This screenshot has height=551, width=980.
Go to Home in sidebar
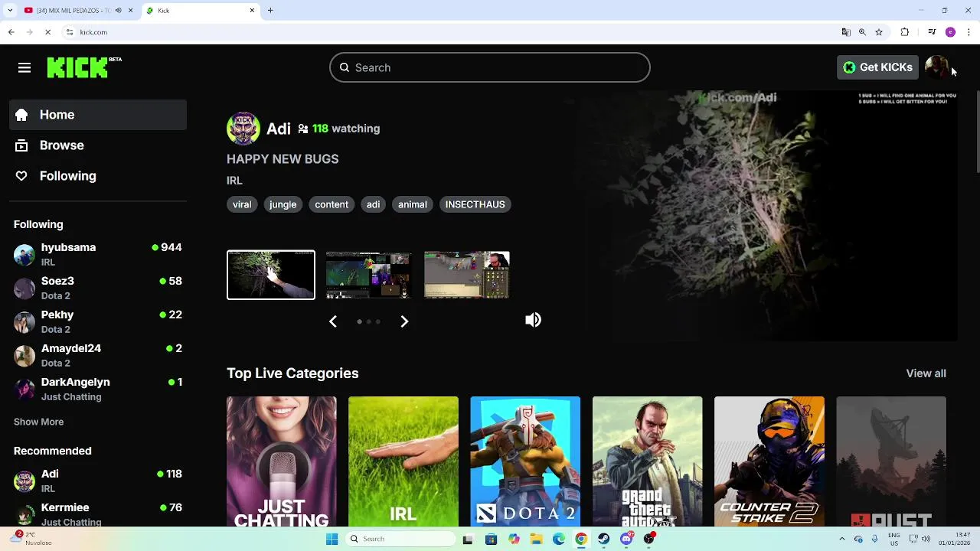pos(98,115)
